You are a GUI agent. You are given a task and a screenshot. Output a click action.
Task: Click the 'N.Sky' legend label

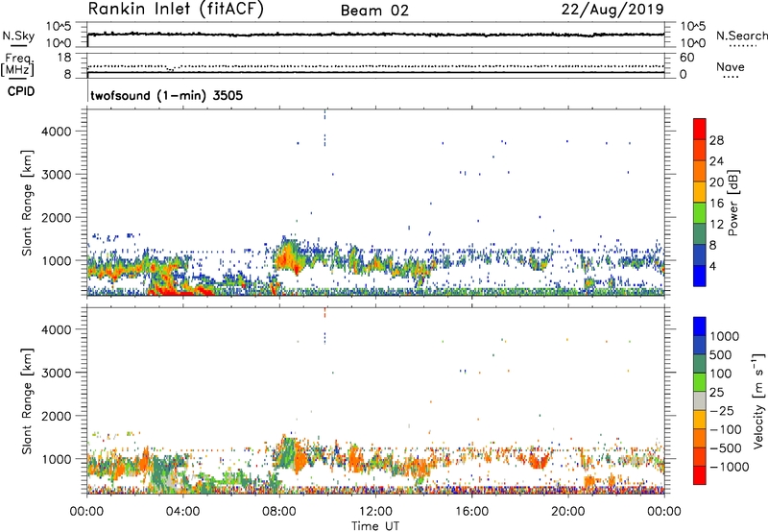(18, 36)
